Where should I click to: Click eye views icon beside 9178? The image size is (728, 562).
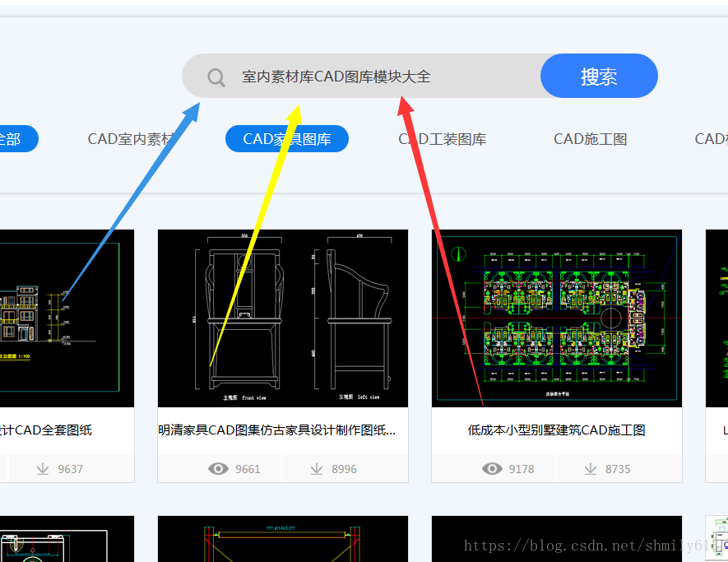(x=492, y=469)
